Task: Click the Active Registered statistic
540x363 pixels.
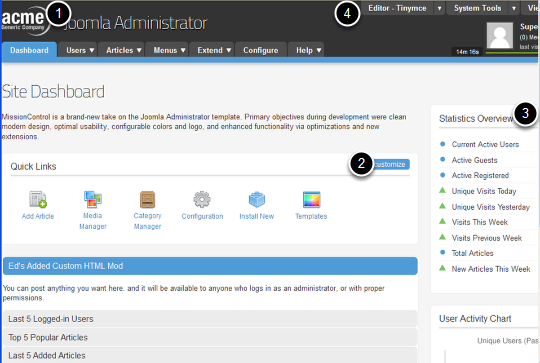Action: tap(480, 175)
